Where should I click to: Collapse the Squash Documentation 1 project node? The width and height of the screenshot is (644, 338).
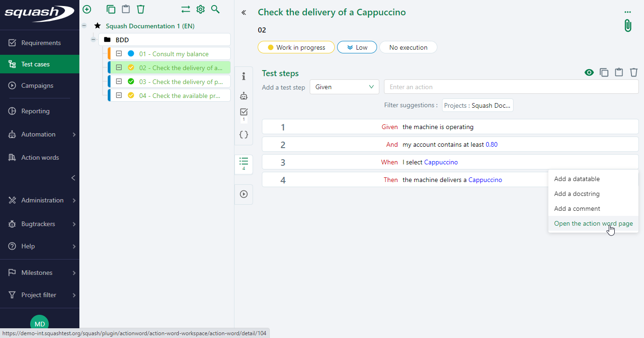pyautogui.click(x=84, y=26)
